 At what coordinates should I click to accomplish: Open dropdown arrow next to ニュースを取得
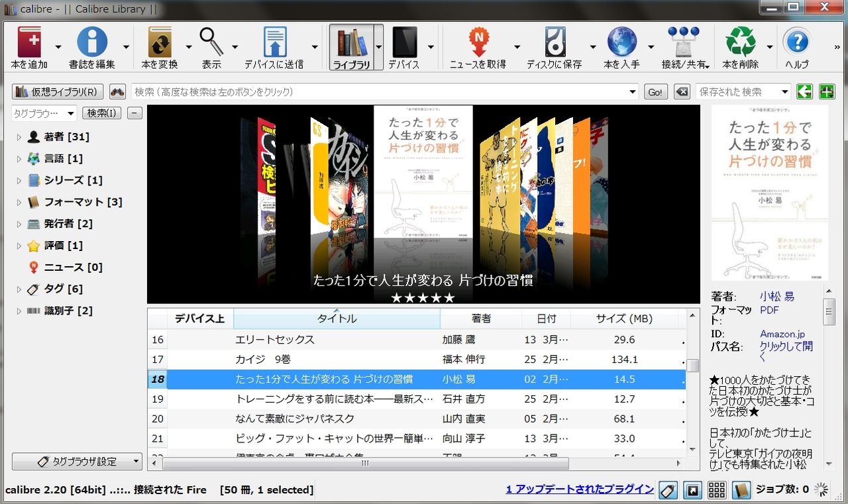517,47
